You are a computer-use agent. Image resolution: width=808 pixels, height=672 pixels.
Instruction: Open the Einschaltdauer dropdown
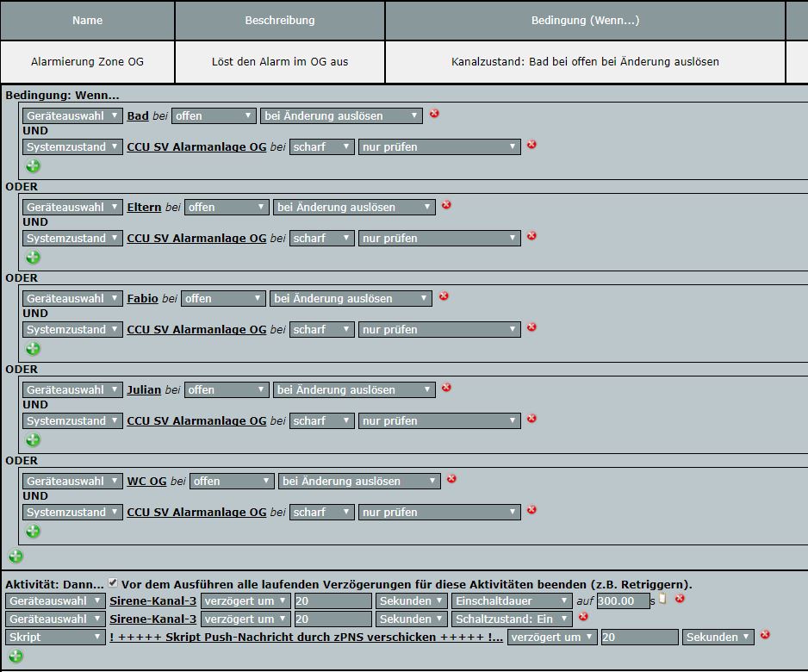(512, 600)
